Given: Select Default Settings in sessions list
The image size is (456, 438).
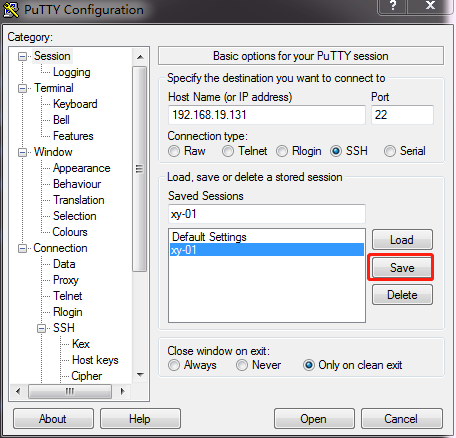Looking at the screenshot, I should [x=267, y=237].
